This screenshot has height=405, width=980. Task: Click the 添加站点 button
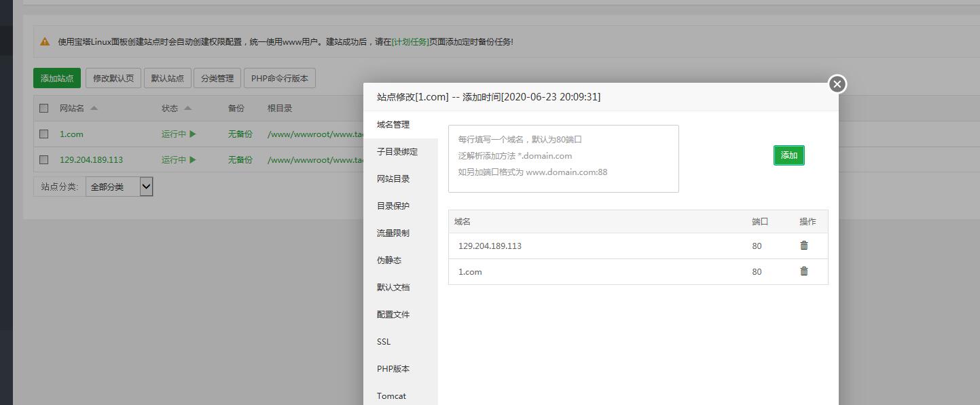click(57, 78)
